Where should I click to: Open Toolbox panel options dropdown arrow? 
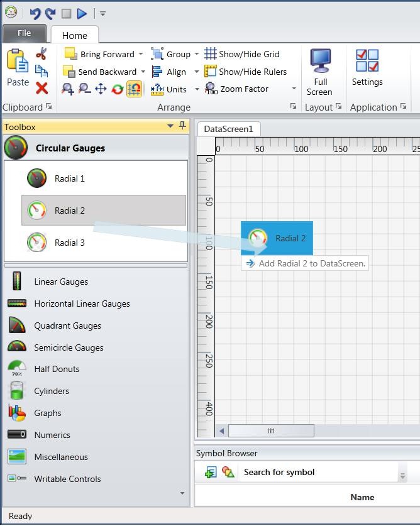(x=170, y=126)
